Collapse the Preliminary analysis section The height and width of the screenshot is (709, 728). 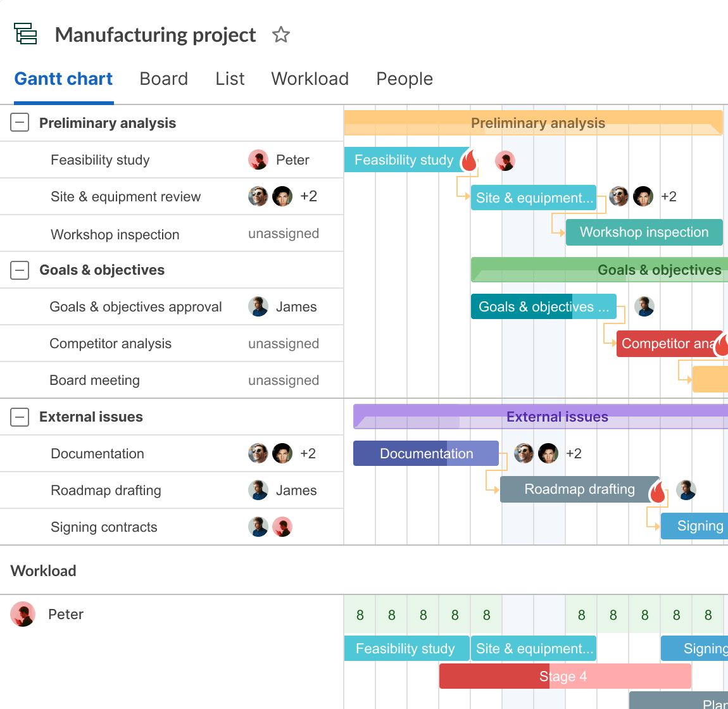tap(20, 123)
